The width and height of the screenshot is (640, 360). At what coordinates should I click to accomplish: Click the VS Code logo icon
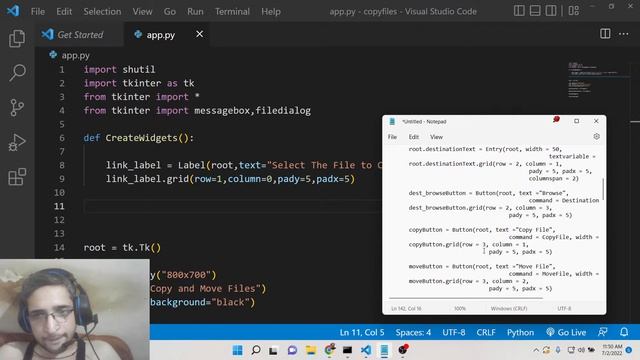click(13, 11)
